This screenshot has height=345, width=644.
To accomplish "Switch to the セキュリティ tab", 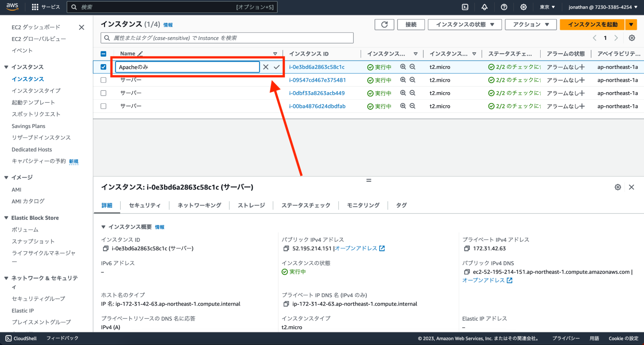I will 145,205.
